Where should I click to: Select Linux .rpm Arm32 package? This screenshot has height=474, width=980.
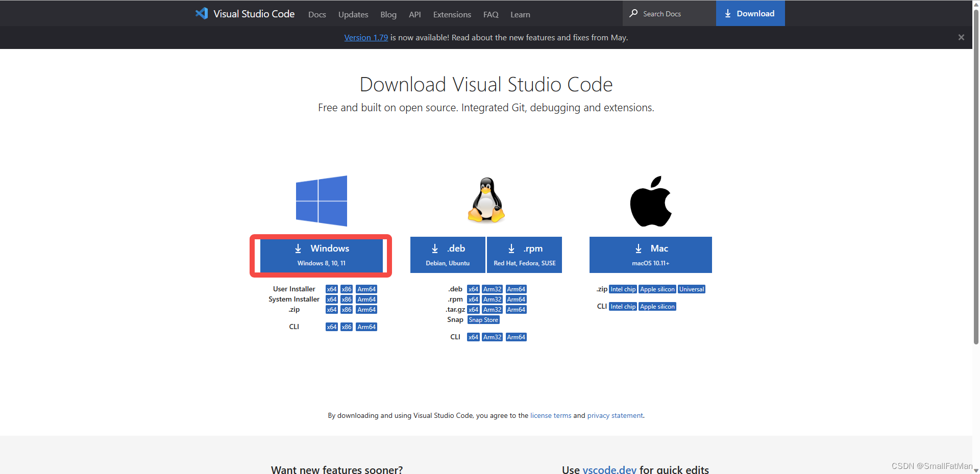click(x=493, y=300)
